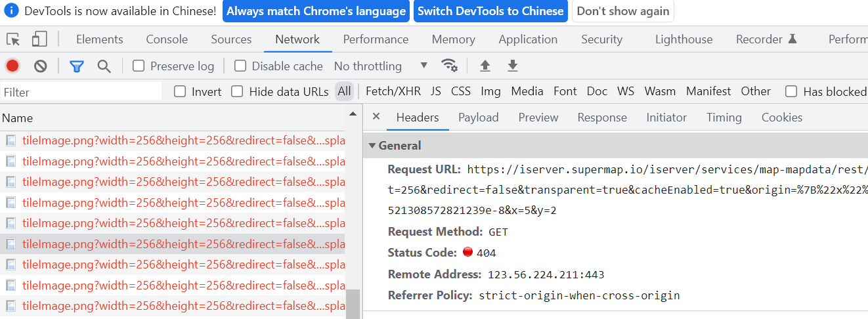
Task: Clear the network log icon
Action: (x=41, y=66)
